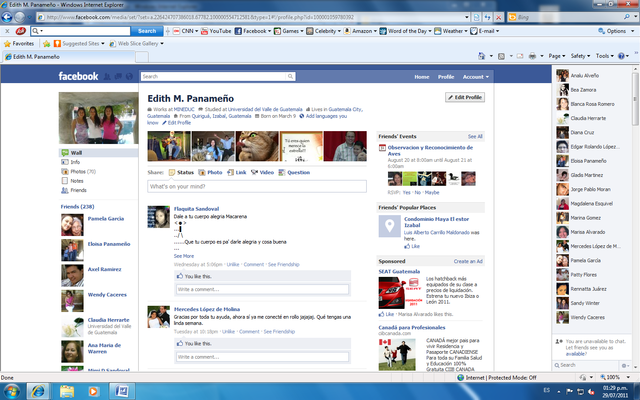Open Flaquita Sandoval's profile link

pos(196,209)
